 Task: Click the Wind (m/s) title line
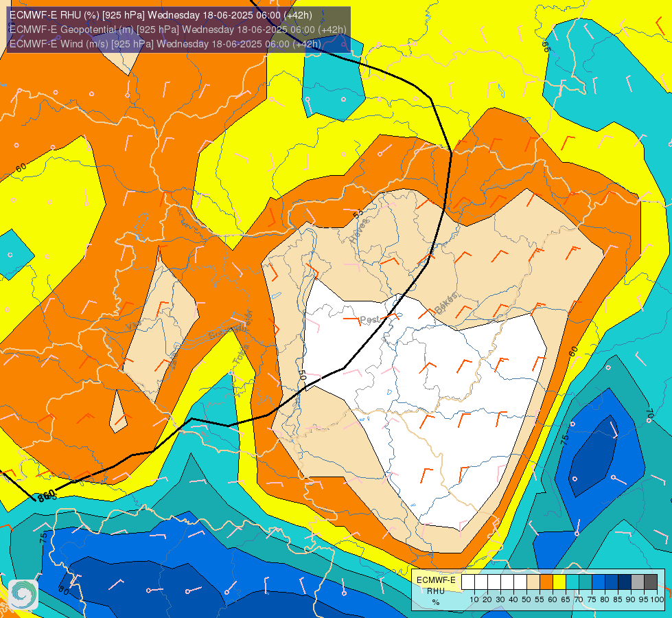click(165, 44)
